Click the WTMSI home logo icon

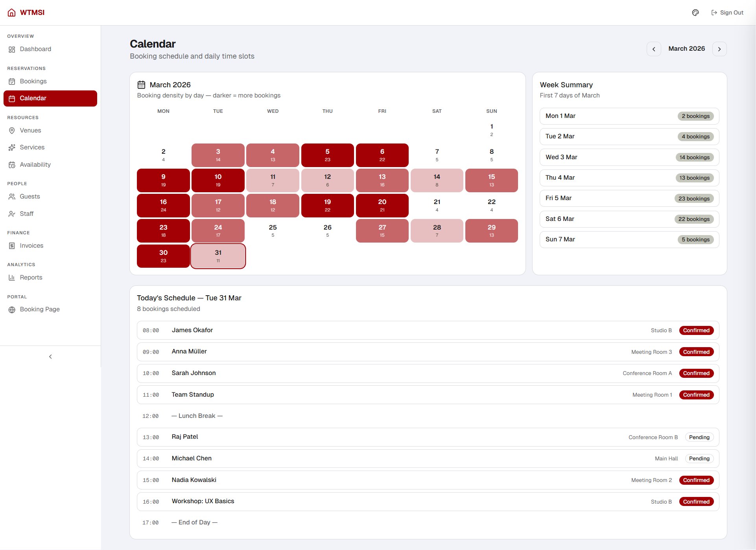(12, 13)
